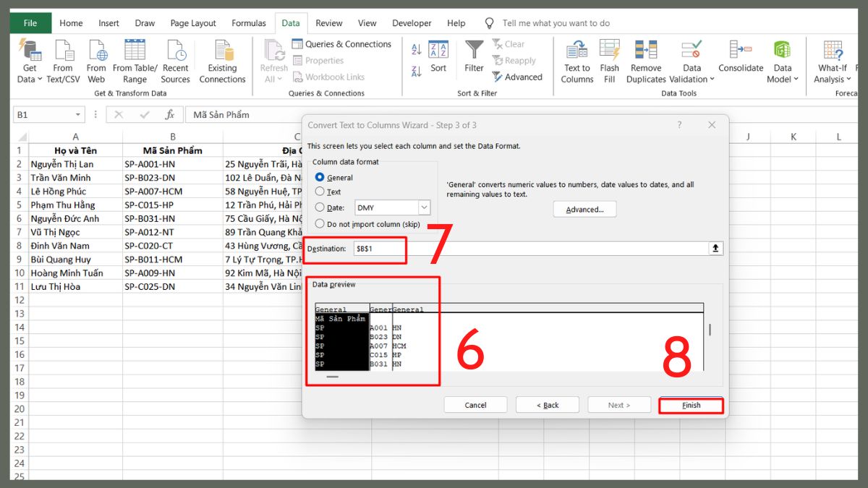Select the Date column data format

click(x=319, y=207)
